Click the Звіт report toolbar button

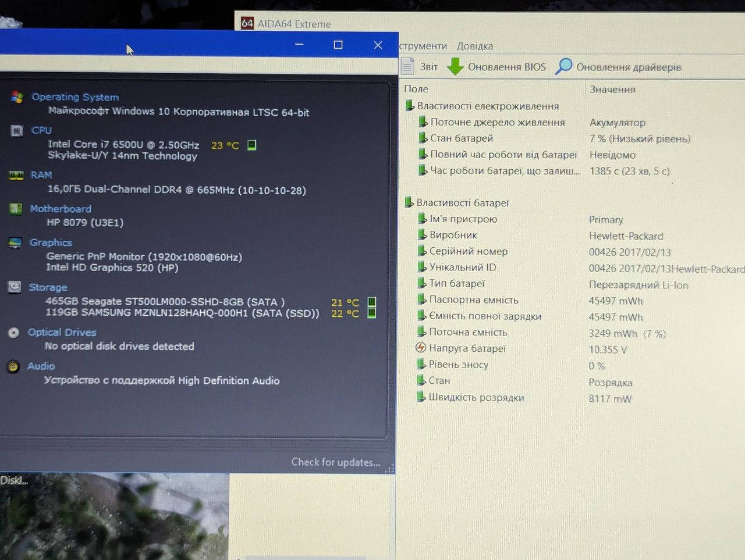(x=420, y=66)
